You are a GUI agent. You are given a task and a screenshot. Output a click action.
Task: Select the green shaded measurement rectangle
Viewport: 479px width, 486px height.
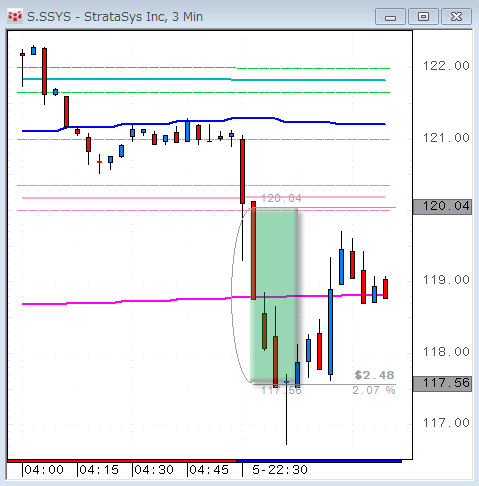coord(274,295)
